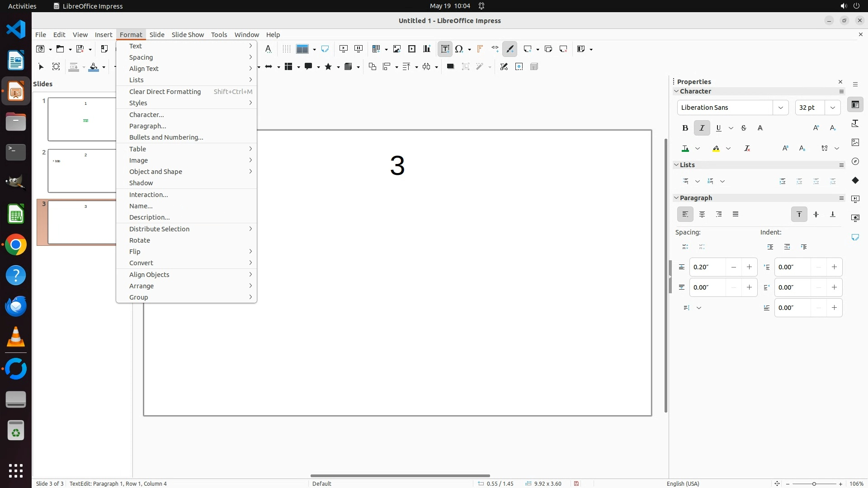Collapse the Paragraph section in sidebar
This screenshot has height=488, width=868.
pos(677,198)
